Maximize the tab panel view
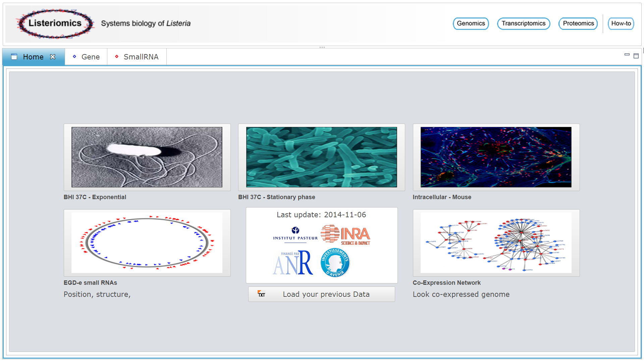Image resolution: width=644 pixels, height=361 pixels. 636,56
